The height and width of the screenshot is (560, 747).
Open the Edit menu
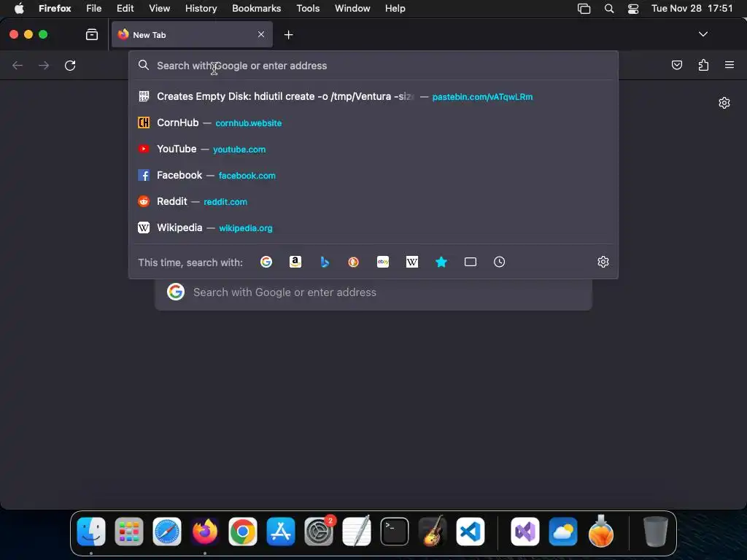[125, 8]
